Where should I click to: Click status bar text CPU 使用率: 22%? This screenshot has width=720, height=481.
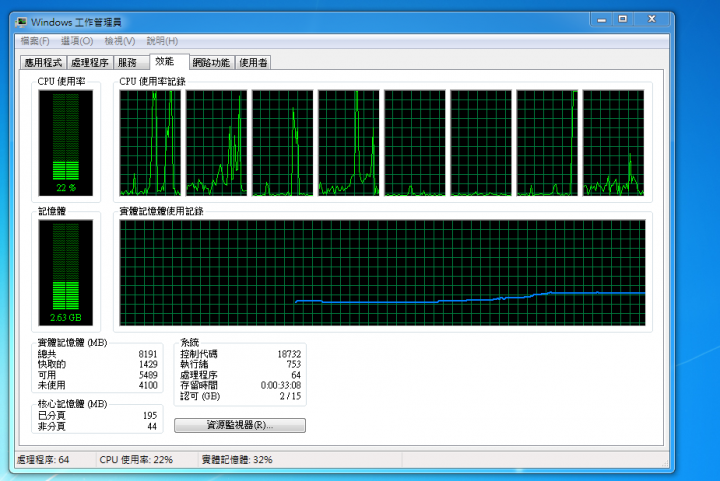[136, 459]
